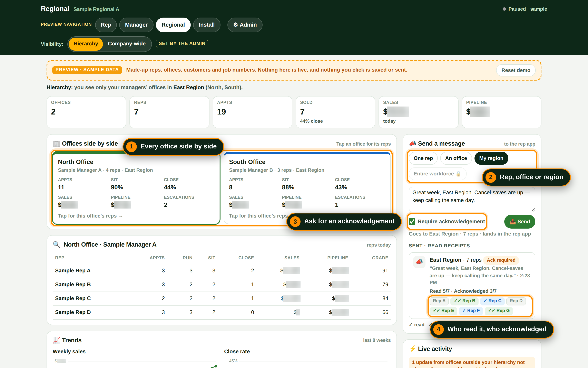Switch visibility to Hierarchy

pos(86,44)
